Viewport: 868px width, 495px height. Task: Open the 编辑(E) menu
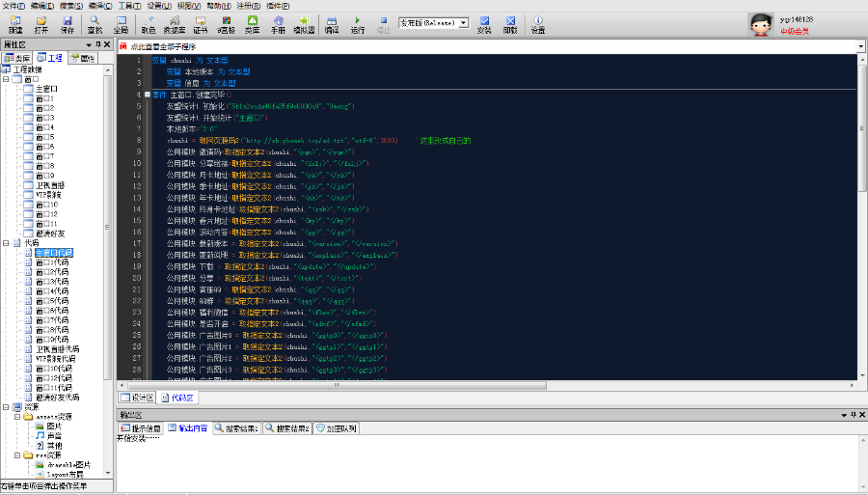[42, 6]
